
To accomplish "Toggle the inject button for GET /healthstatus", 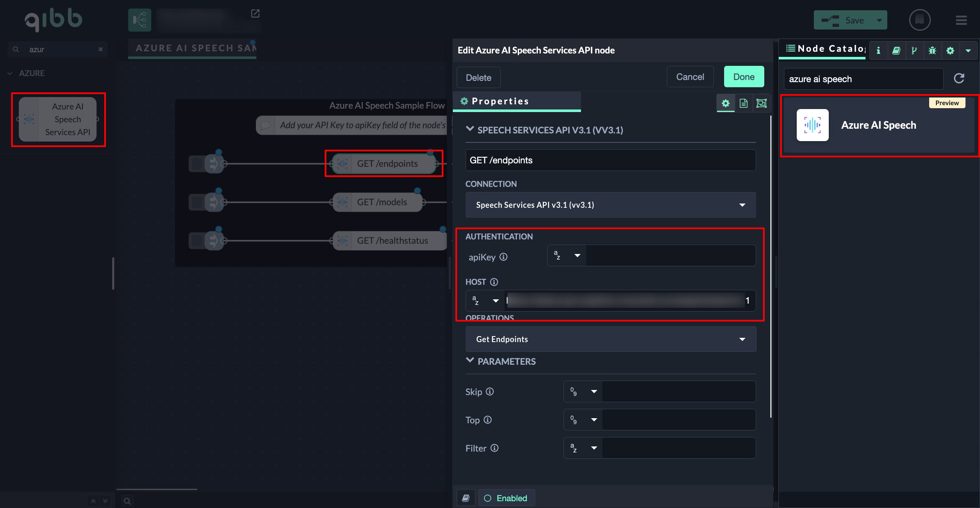I will tap(197, 240).
